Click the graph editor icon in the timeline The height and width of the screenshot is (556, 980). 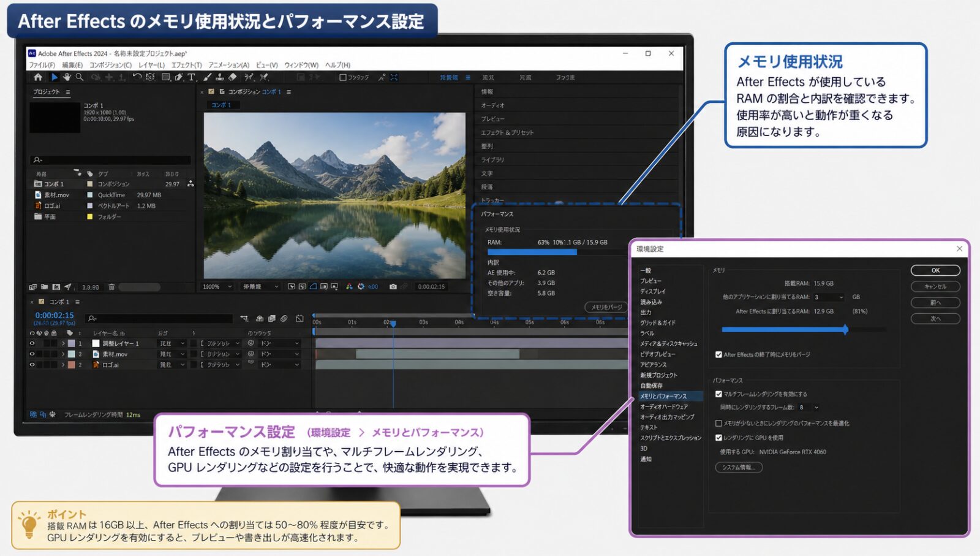[300, 318]
